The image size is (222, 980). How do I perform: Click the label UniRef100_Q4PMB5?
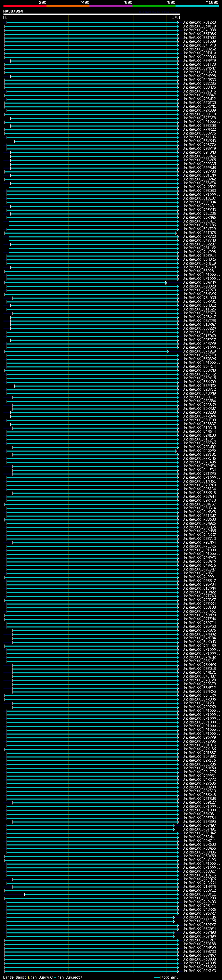[x=199, y=531]
